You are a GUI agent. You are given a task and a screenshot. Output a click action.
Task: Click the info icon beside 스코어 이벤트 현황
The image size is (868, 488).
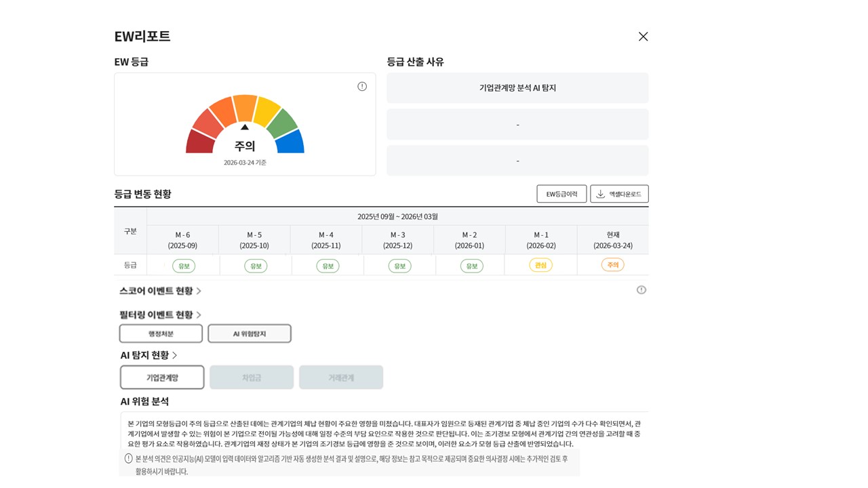coord(641,290)
